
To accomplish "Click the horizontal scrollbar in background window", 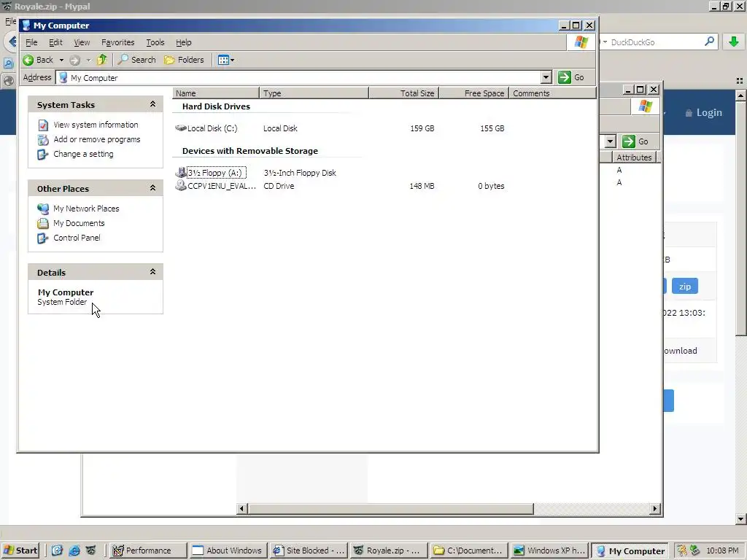I will click(391, 508).
